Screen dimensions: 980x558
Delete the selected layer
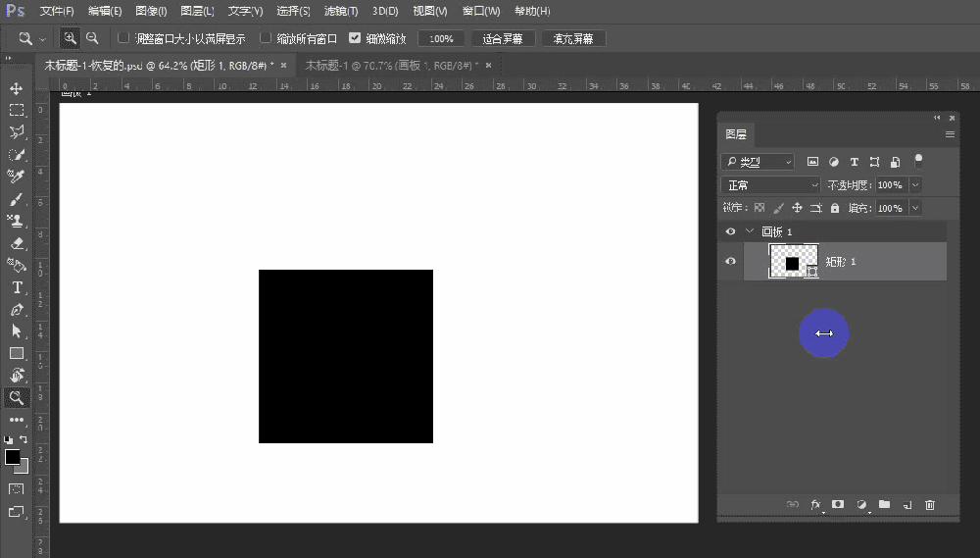point(930,505)
